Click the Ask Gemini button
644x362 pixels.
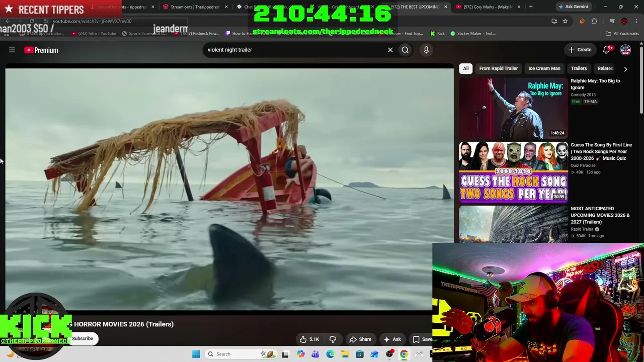(x=573, y=7)
